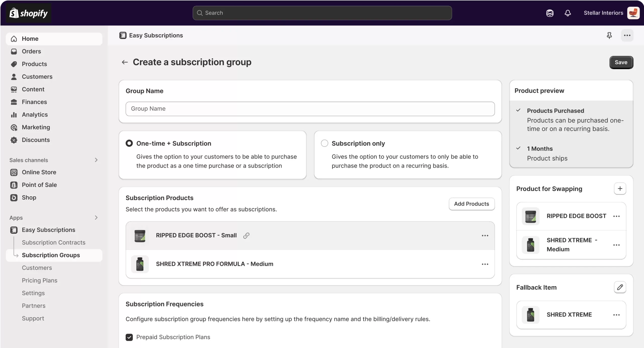Click the link icon next to RIPPED EDGE BOOST - Small
This screenshot has height=348, width=644.
point(246,235)
